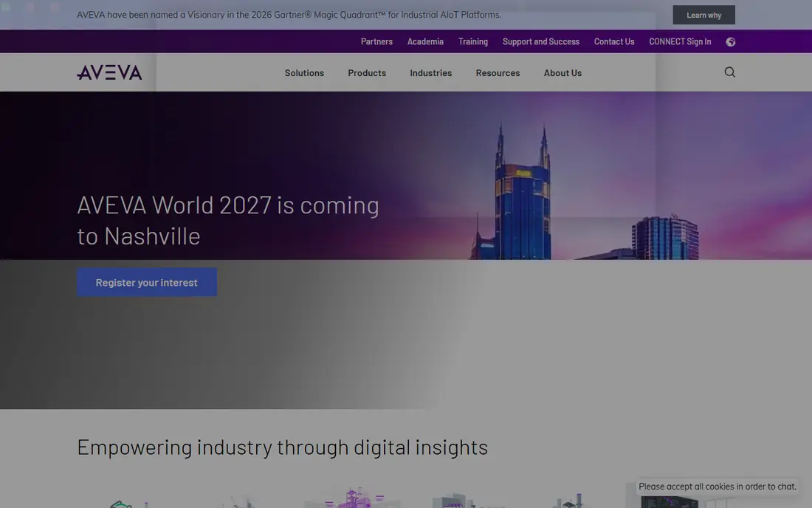Open the Resources menu
812x508 pixels.
[498, 73]
